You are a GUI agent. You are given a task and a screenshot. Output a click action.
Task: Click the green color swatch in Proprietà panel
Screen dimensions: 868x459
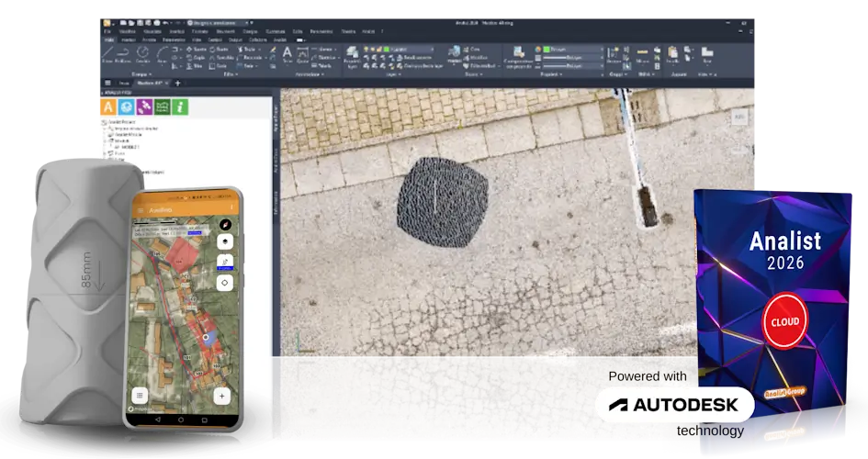(547, 50)
